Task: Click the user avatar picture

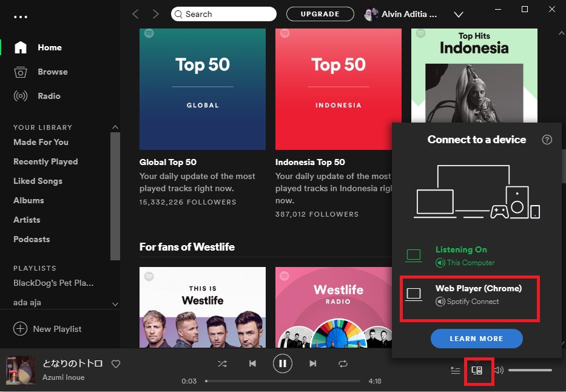Action: point(371,14)
